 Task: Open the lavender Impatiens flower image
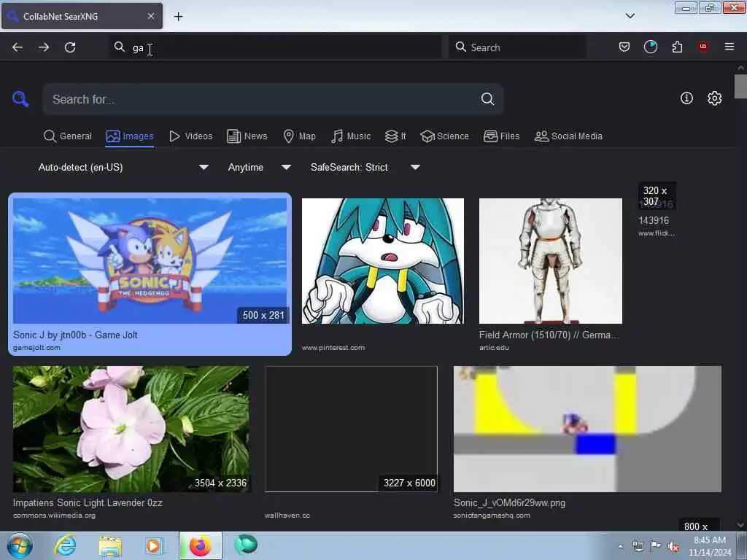click(131, 429)
